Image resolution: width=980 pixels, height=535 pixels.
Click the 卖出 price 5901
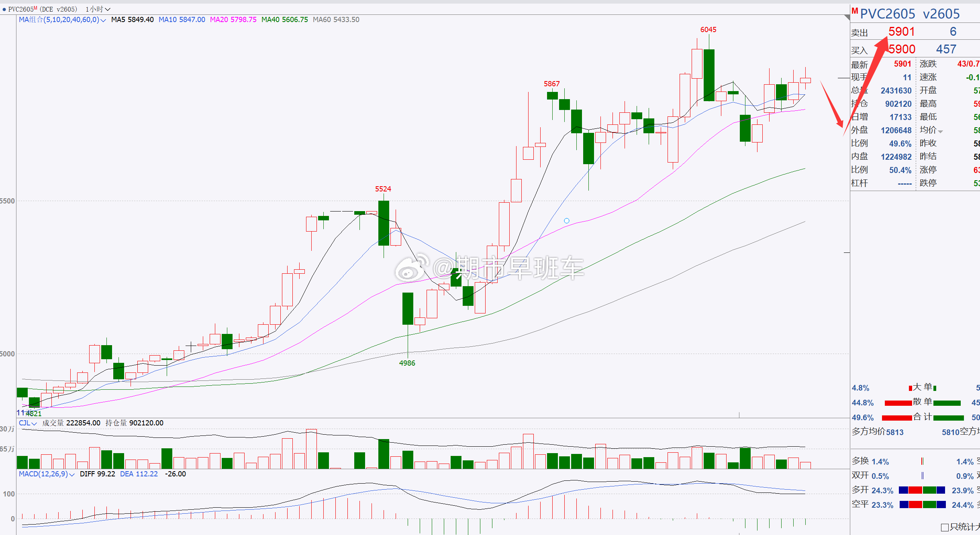[901, 32]
